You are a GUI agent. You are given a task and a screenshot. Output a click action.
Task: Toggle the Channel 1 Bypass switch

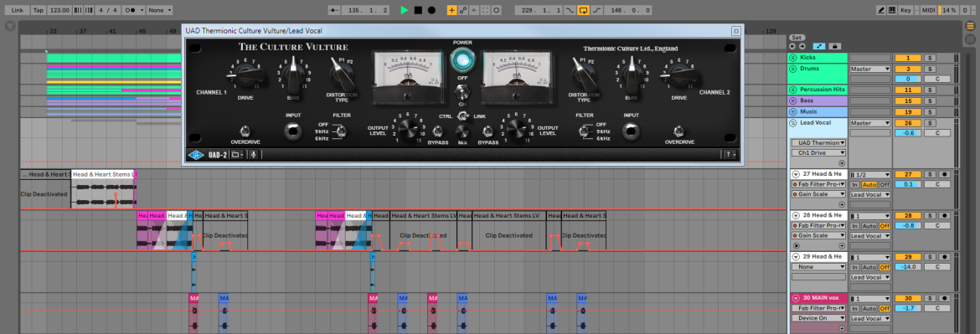pos(438,131)
